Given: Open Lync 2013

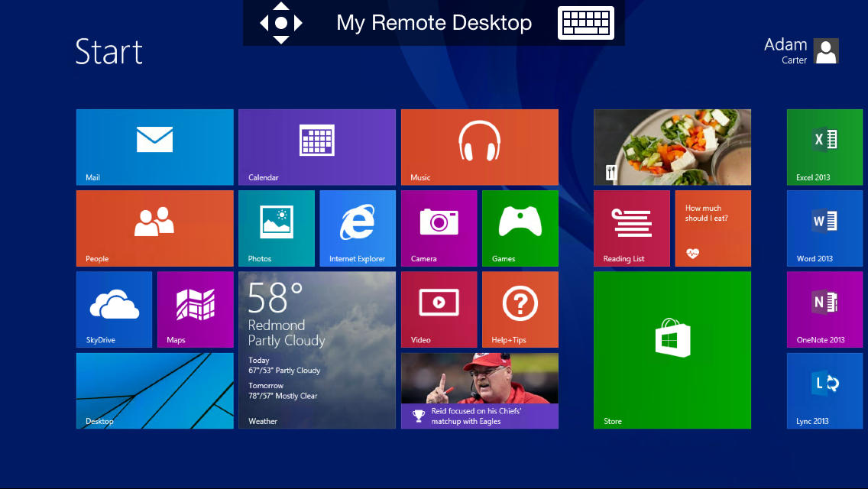Looking at the screenshot, I should [824, 390].
